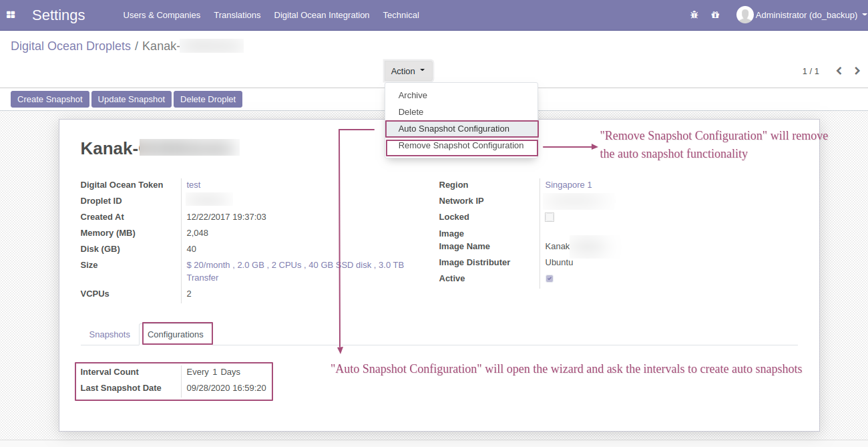Go to previous record arrow
This screenshot has height=447, width=868.
[839, 71]
